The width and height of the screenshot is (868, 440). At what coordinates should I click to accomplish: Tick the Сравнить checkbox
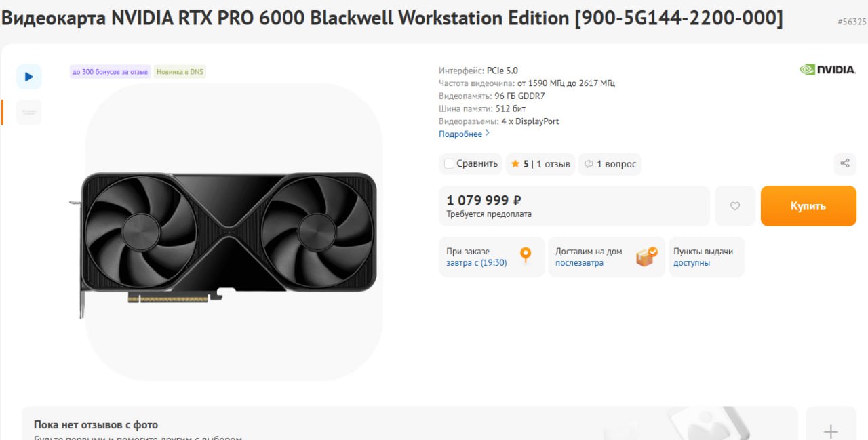tap(449, 163)
